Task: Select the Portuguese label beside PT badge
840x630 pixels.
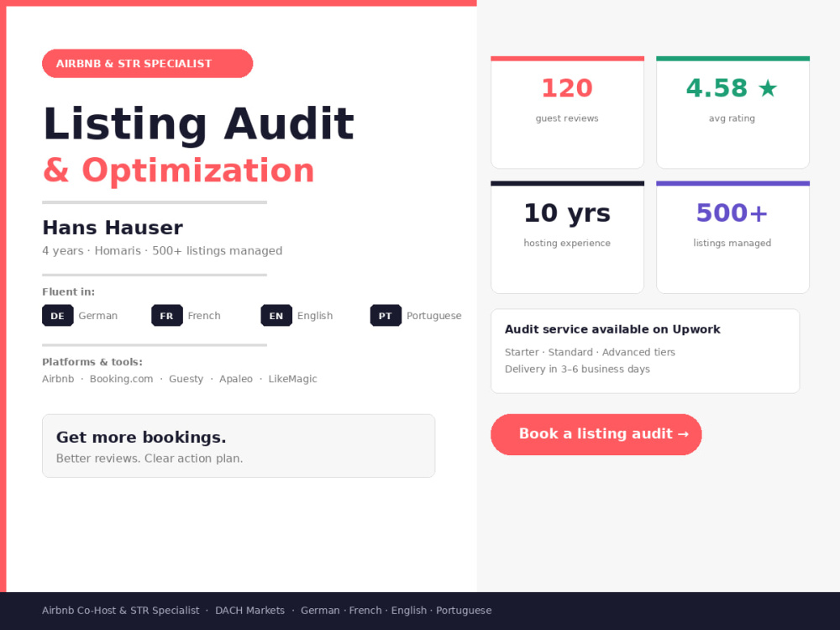Action: coord(434,316)
